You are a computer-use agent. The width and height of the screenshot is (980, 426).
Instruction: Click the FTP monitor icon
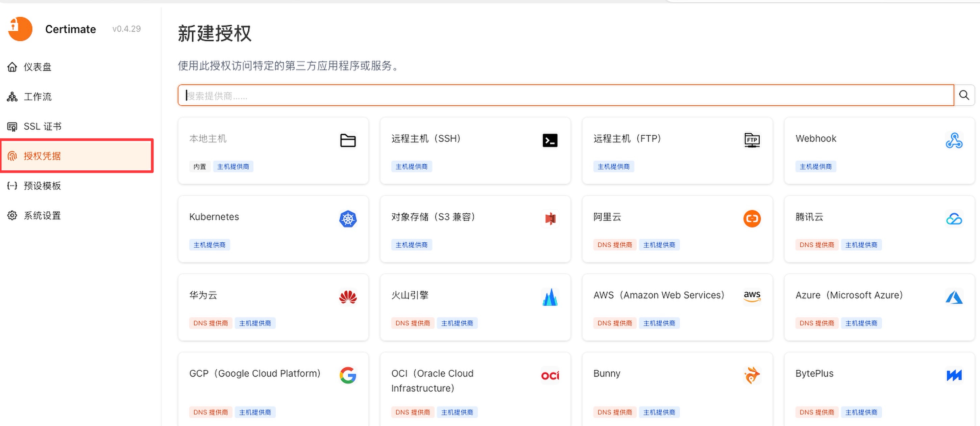point(752,140)
